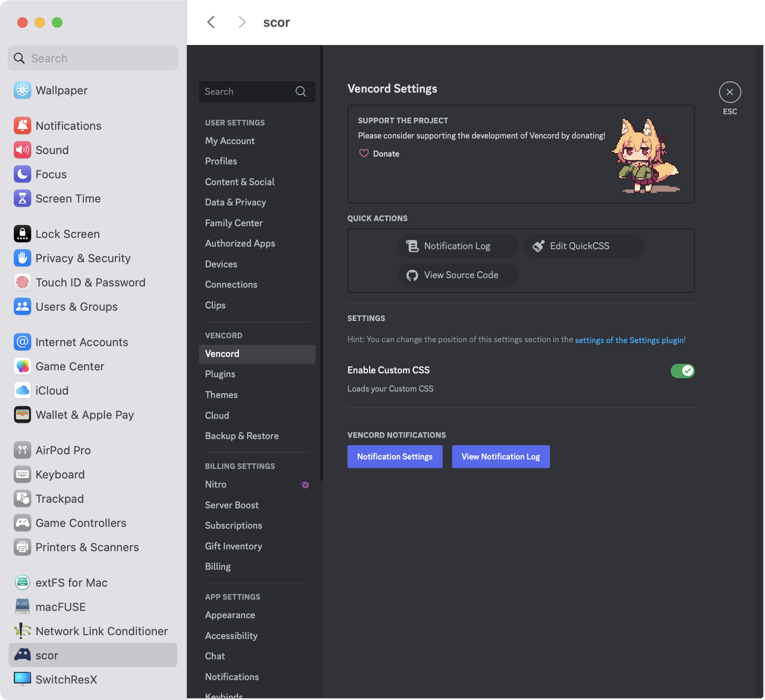Image resolution: width=765 pixels, height=700 pixels.
Task: Click the AirPod Pro icon
Action: (x=22, y=450)
